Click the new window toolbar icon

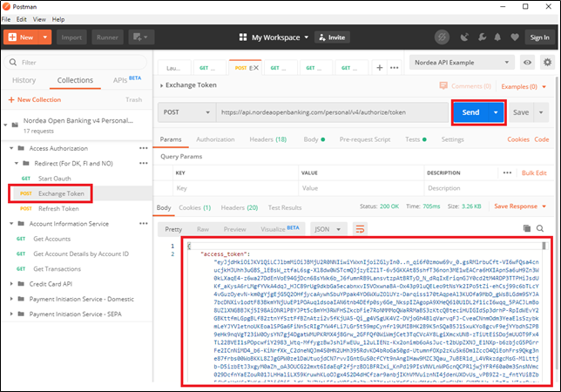(x=141, y=37)
